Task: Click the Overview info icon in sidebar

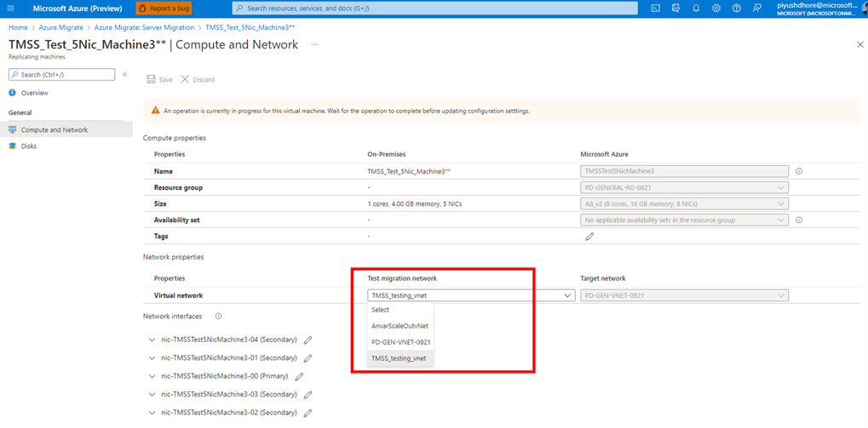Action: click(13, 93)
